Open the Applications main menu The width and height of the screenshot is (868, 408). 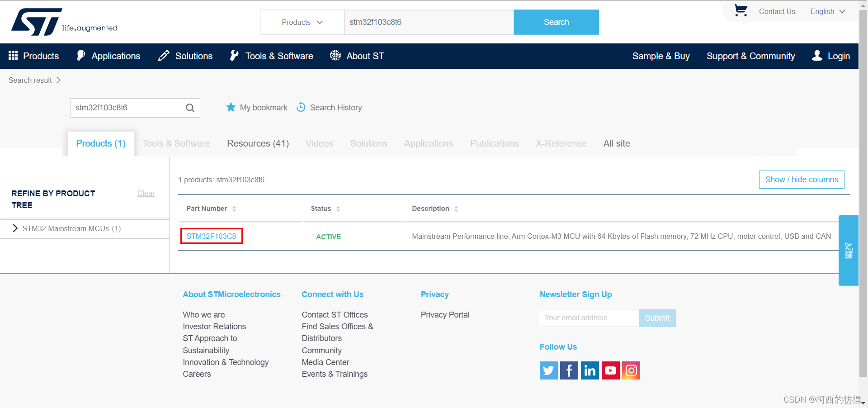pyautogui.click(x=108, y=56)
